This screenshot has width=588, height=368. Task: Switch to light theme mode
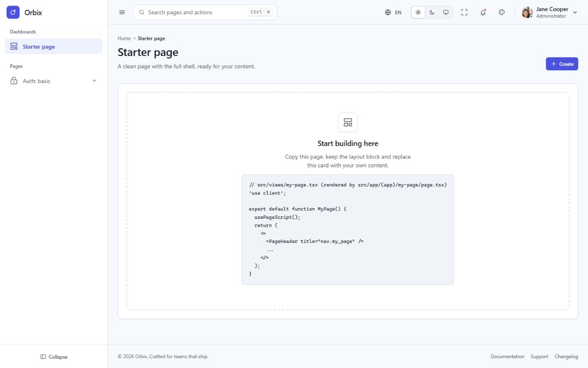pos(418,12)
